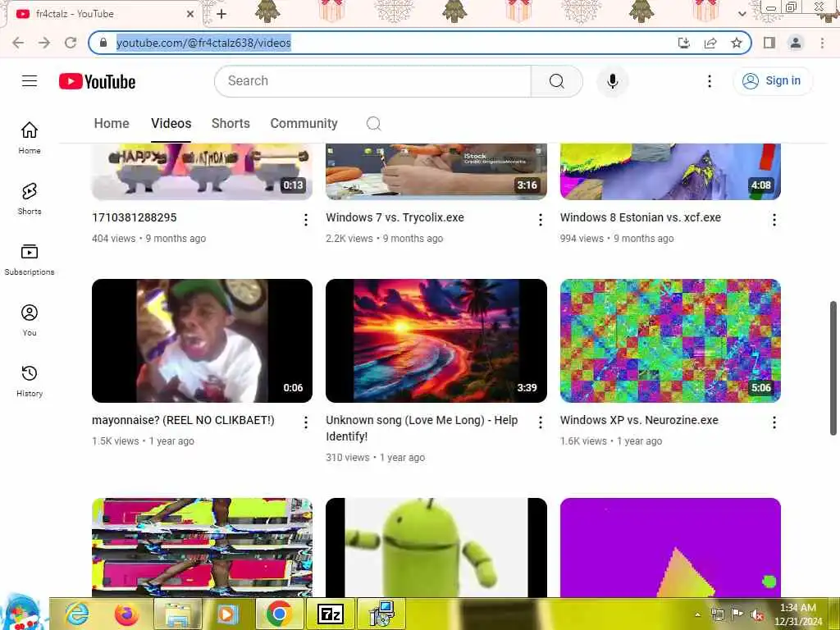Open options for Unknown song video
The image size is (840, 630).
point(540,422)
